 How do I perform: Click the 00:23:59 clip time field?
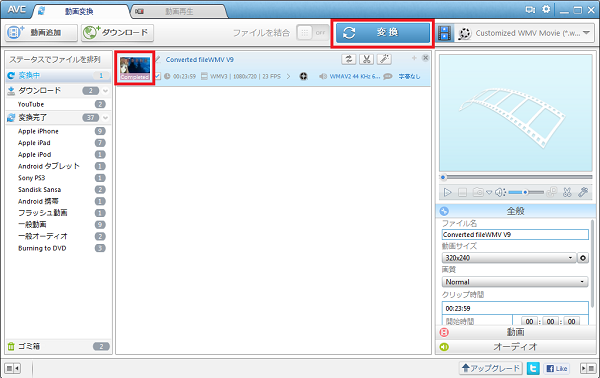tap(515, 308)
